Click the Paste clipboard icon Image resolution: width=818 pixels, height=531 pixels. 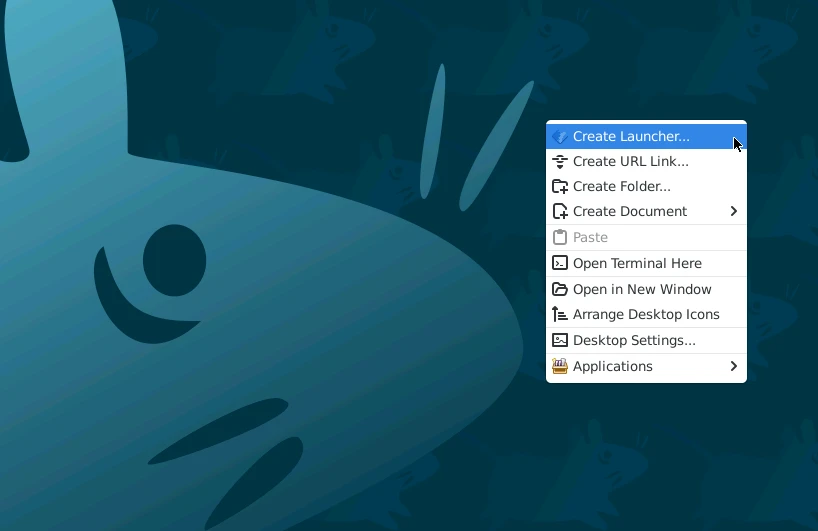[560, 237]
